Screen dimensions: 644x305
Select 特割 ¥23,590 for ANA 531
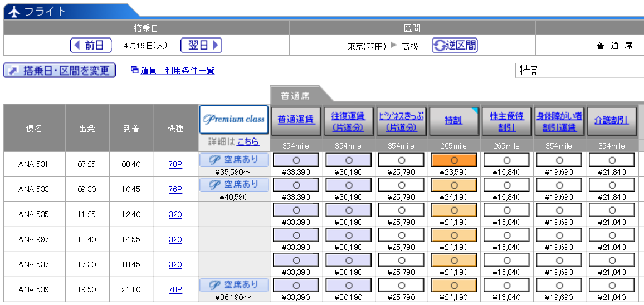pos(454,160)
